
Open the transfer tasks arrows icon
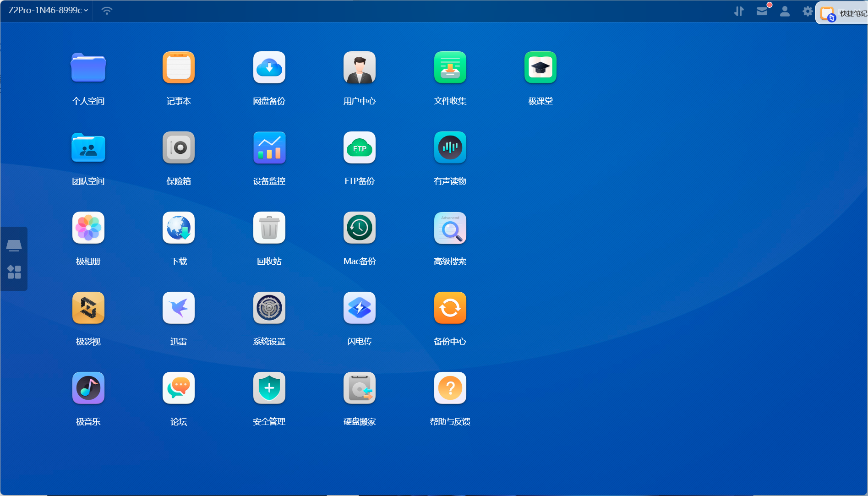[739, 11]
